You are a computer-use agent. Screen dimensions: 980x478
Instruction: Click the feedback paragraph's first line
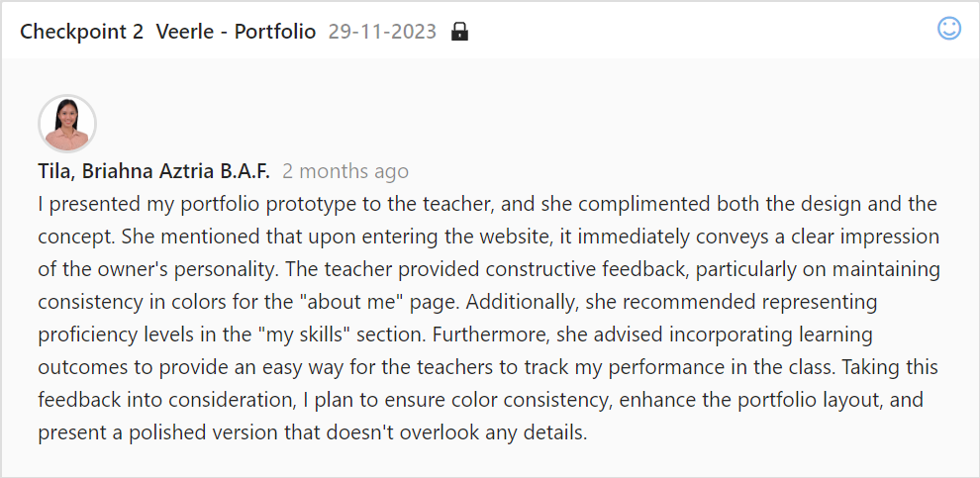(487, 204)
